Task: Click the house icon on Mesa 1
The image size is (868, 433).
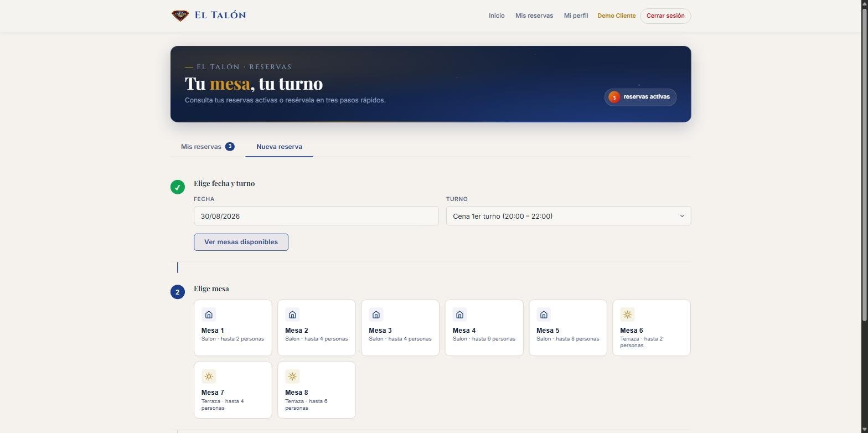Action: (209, 315)
